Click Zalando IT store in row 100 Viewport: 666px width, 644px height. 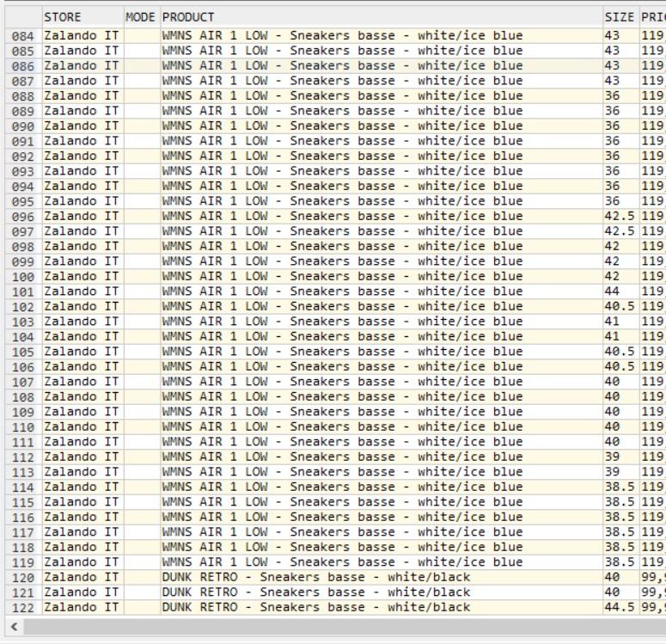point(82,277)
